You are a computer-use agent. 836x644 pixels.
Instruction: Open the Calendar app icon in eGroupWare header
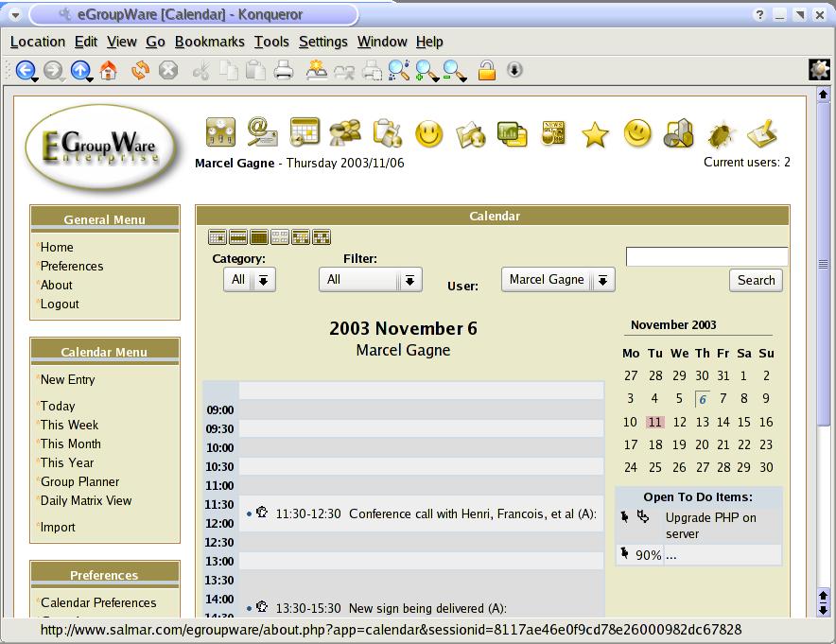pyautogui.click(x=305, y=131)
